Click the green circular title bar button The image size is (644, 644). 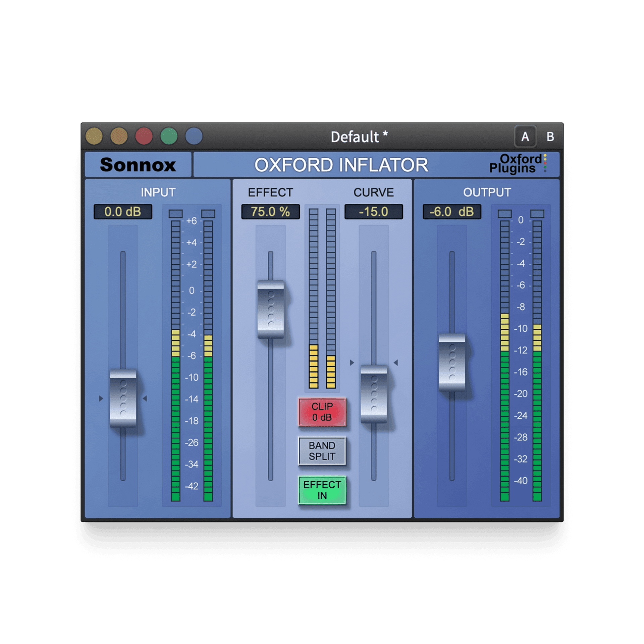169,136
